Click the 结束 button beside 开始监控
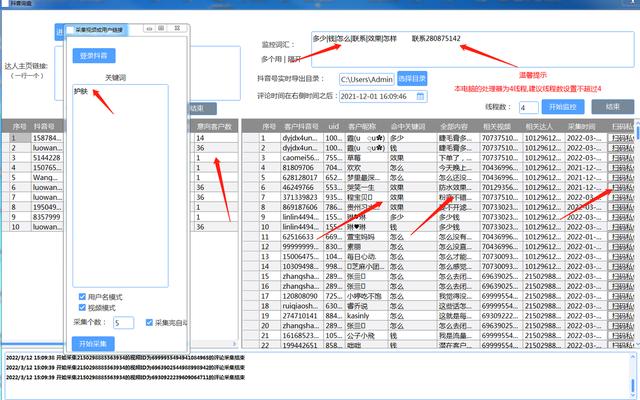 point(612,107)
